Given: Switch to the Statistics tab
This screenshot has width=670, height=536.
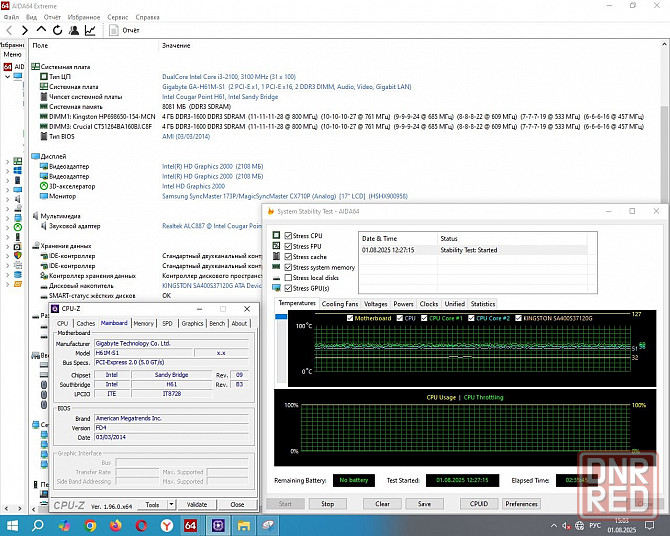Looking at the screenshot, I should (483, 304).
